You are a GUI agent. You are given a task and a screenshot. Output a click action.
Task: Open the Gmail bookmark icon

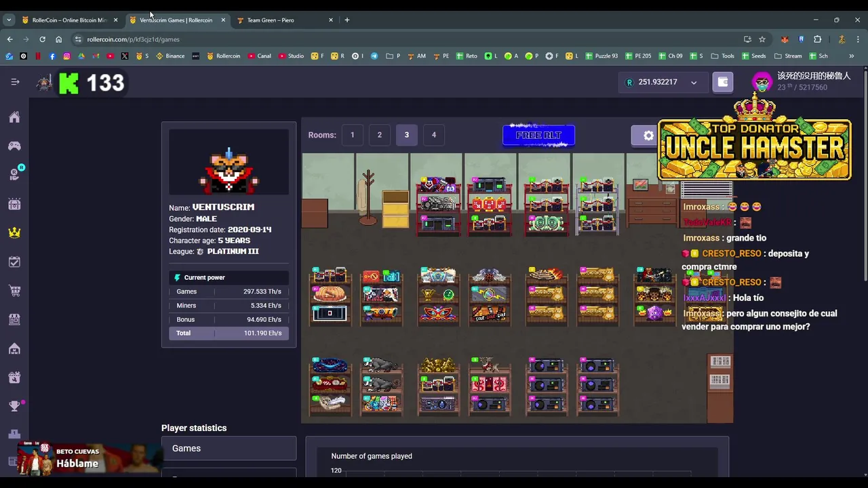tap(96, 56)
